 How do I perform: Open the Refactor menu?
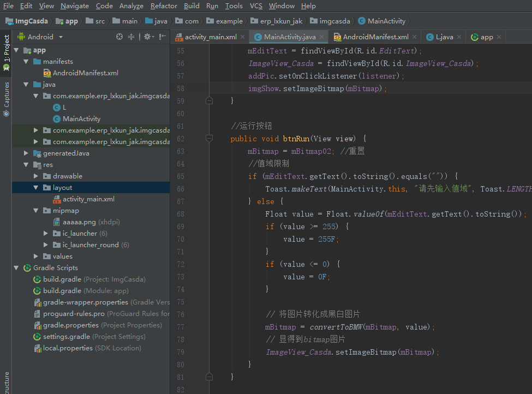(x=164, y=6)
